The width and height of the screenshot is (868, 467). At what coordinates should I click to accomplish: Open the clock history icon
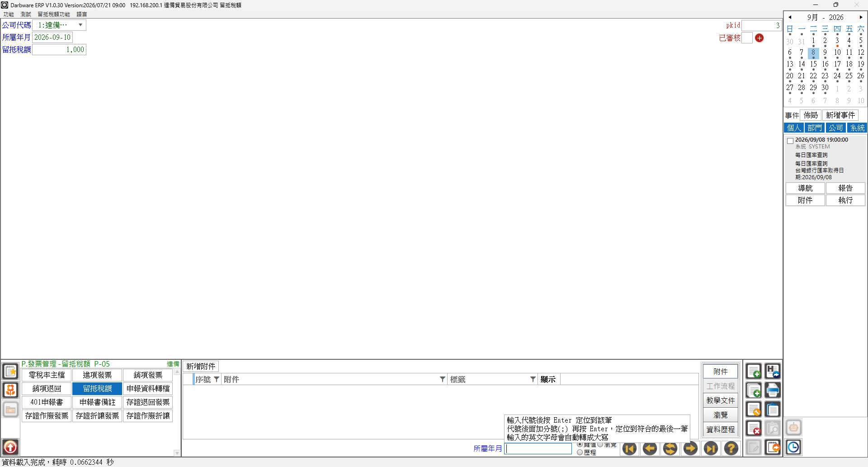tap(793, 448)
